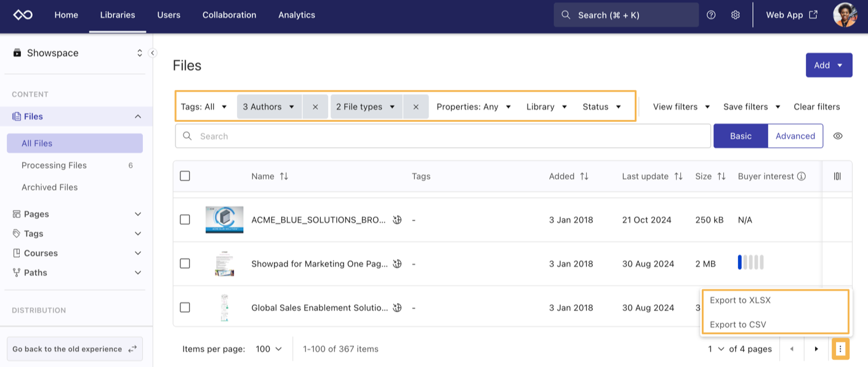Open the Library filter dropdown
Image resolution: width=868 pixels, height=367 pixels.
pyautogui.click(x=547, y=107)
